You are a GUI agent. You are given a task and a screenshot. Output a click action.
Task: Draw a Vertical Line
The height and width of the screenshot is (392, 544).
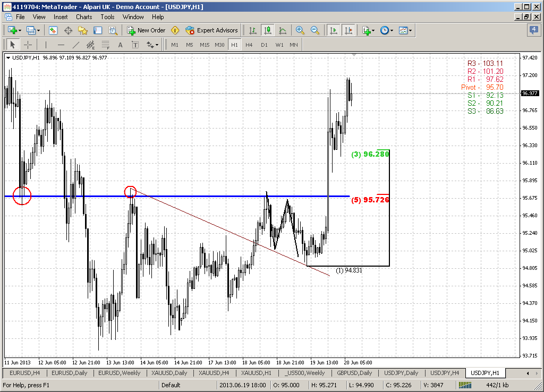[x=45, y=45]
